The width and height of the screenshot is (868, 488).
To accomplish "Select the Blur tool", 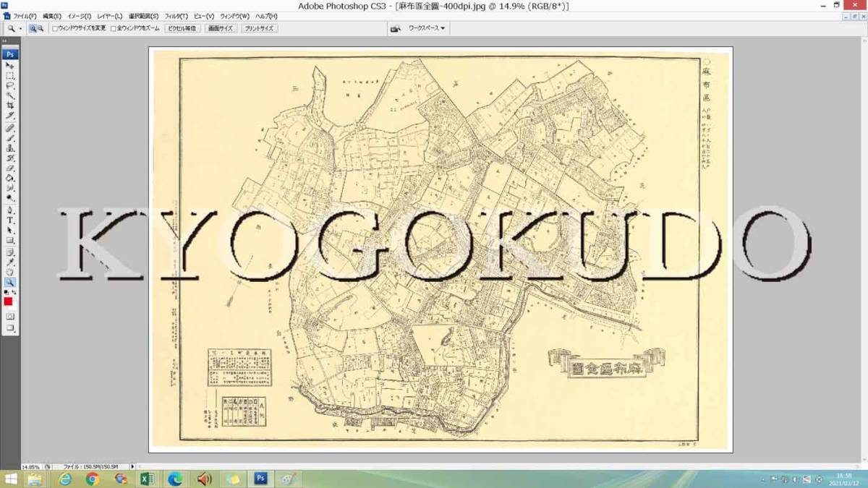I will [x=10, y=188].
